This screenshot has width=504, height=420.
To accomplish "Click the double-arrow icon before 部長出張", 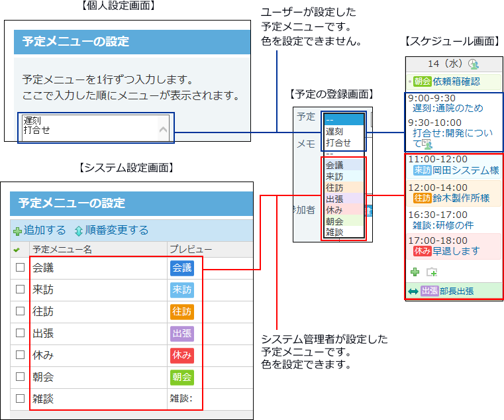I will click(413, 291).
